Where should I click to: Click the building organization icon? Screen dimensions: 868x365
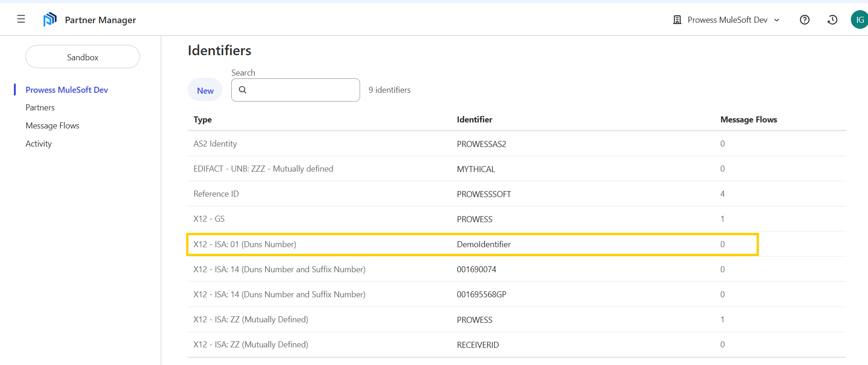click(677, 20)
